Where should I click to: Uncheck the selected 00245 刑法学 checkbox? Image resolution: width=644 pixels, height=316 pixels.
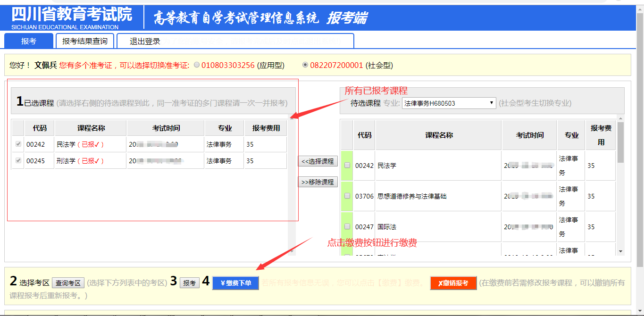coord(17,160)
